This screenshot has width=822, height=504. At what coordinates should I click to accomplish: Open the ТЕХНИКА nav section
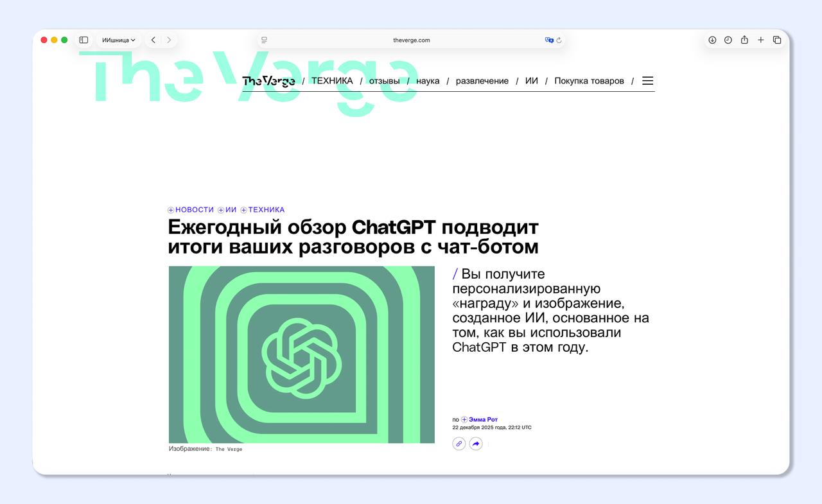click(x=332, y=81)
